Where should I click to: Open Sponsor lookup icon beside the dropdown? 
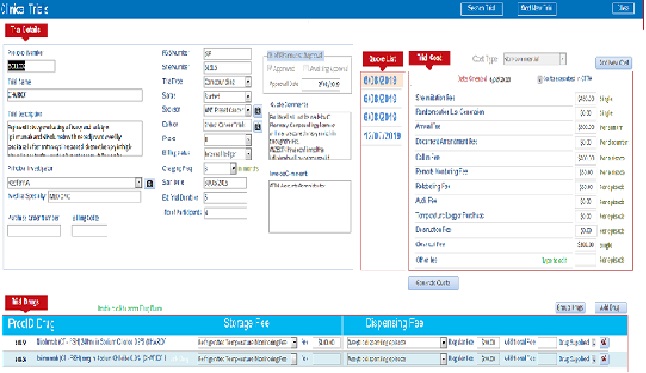pos(257,110)
